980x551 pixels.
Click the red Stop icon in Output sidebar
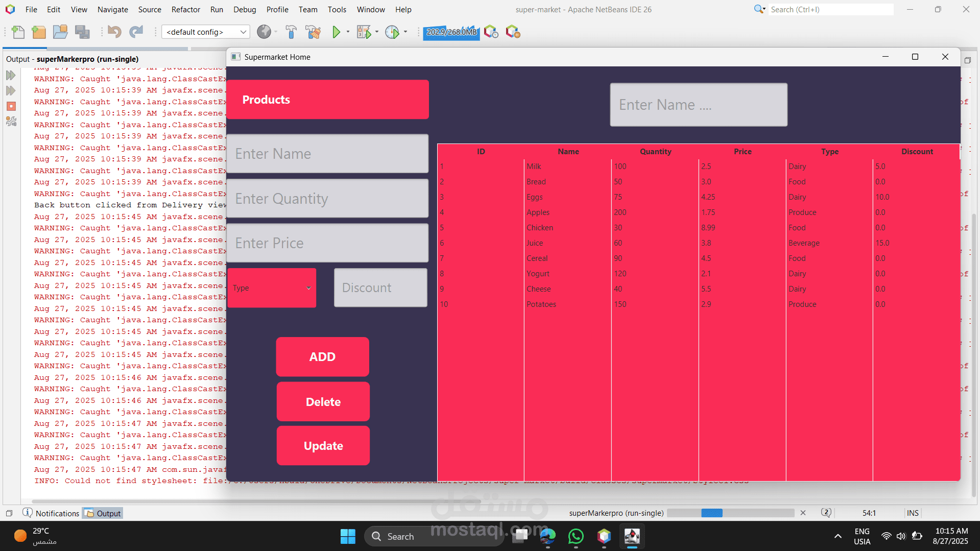tap(11, 106)
